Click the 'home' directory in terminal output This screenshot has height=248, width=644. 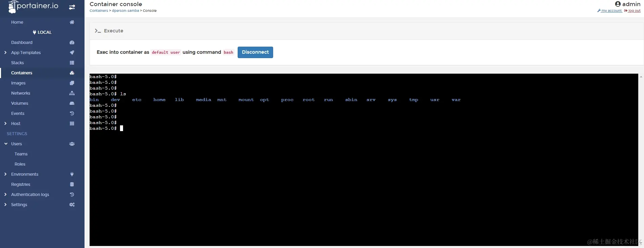pos(160,100)
